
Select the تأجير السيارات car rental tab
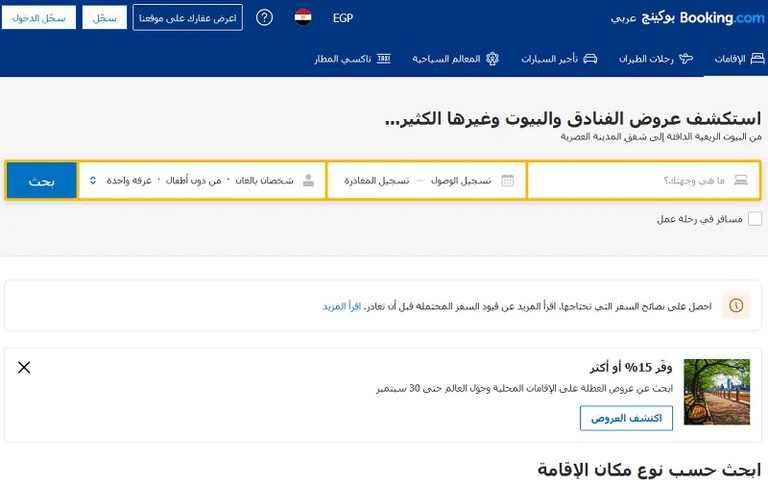[559, 59]
